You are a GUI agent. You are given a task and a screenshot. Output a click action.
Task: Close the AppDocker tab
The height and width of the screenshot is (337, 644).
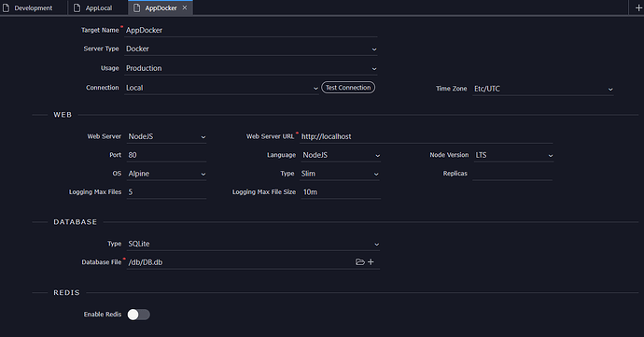pos(185,7)
